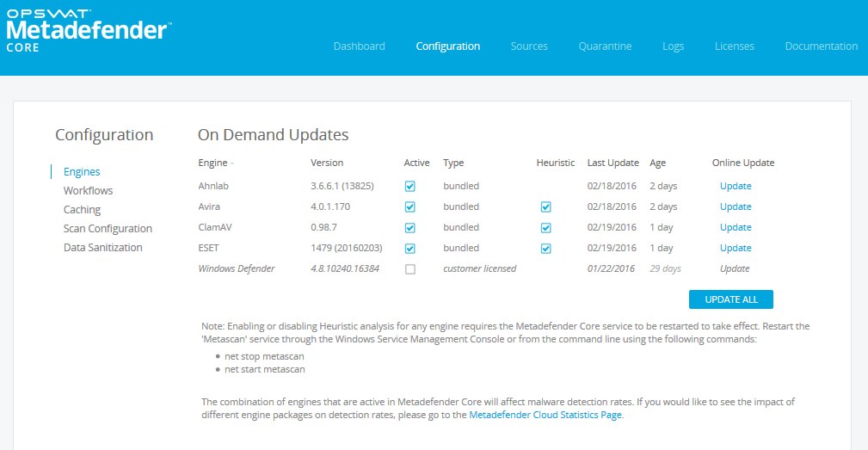The image size is (868, 450).
Task: Click the OPSWAT Metadefender Core logo
Action: coord(89,31)
